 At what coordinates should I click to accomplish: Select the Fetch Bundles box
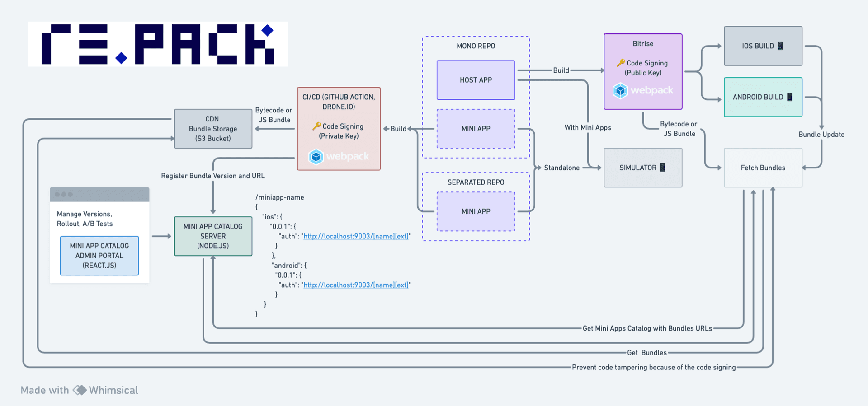coord(763,168)
